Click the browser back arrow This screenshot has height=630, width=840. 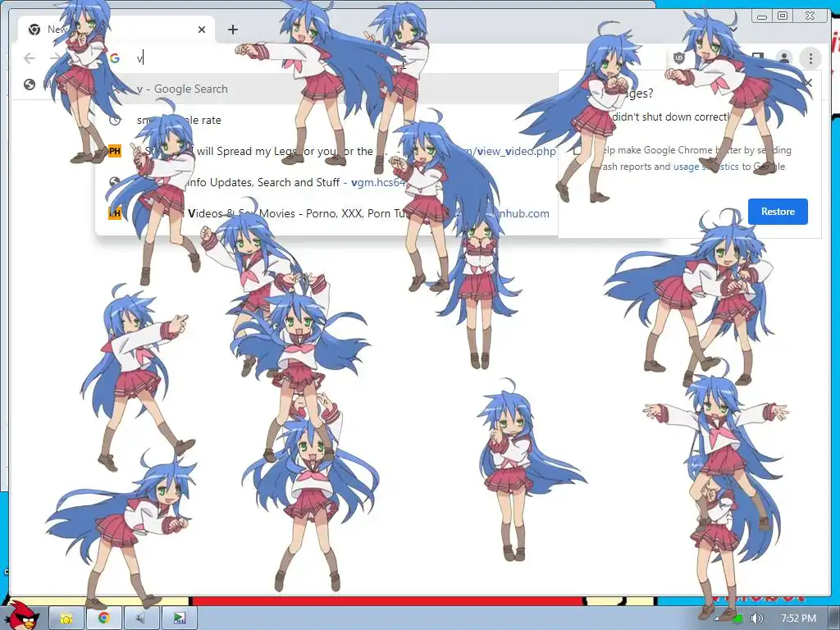(30, 58)
